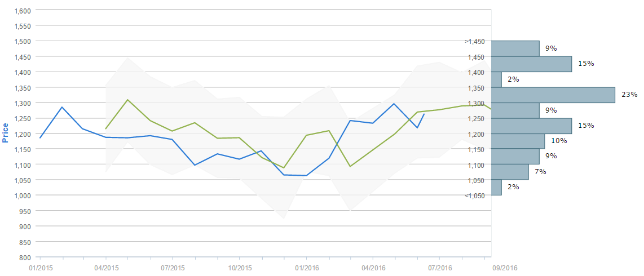Screen dimensions: 644x276
Task: Click the 10% histogram bar
Action: point(518,141)
